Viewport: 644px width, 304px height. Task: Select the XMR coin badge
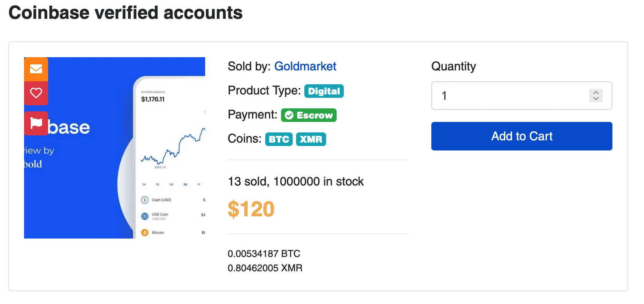tap(311, 139)
